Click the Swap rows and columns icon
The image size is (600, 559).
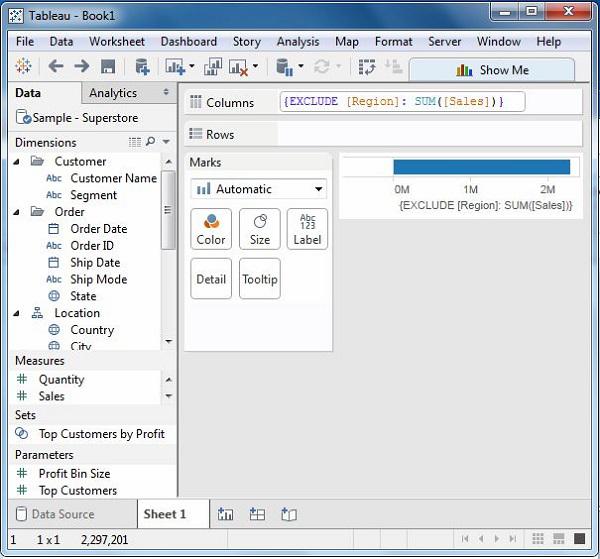click(x=367, y=67)
